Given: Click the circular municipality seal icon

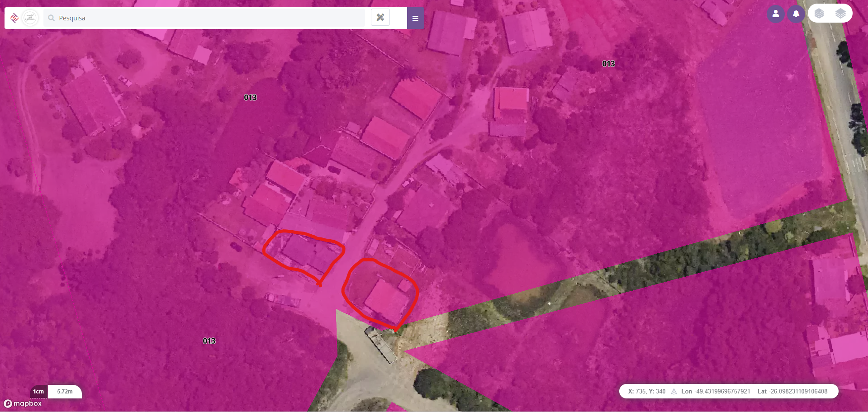Looking at the screenshot, I should point(30,18).
